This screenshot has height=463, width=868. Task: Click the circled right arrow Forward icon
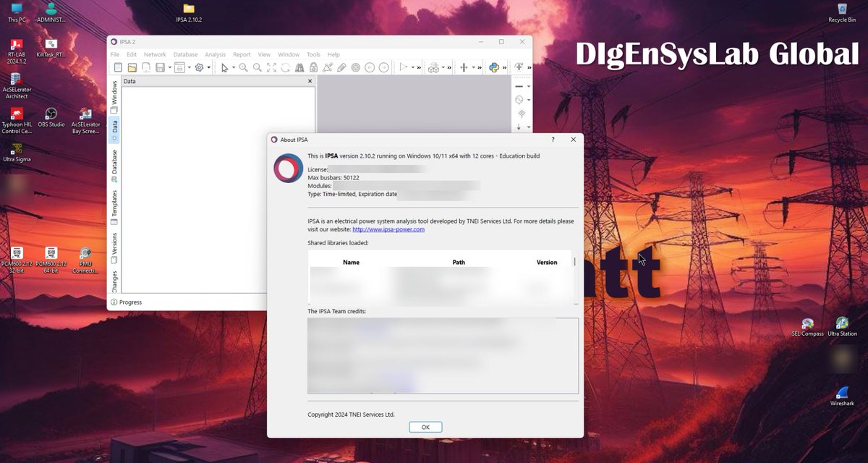[383, 67]
